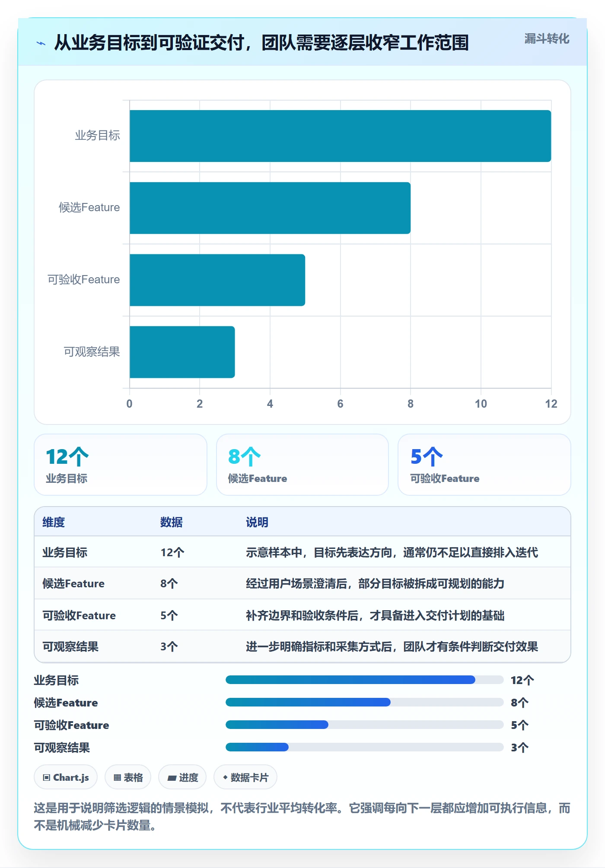
Task: Click the 12个 value in the table
Action: click(172, 552)
